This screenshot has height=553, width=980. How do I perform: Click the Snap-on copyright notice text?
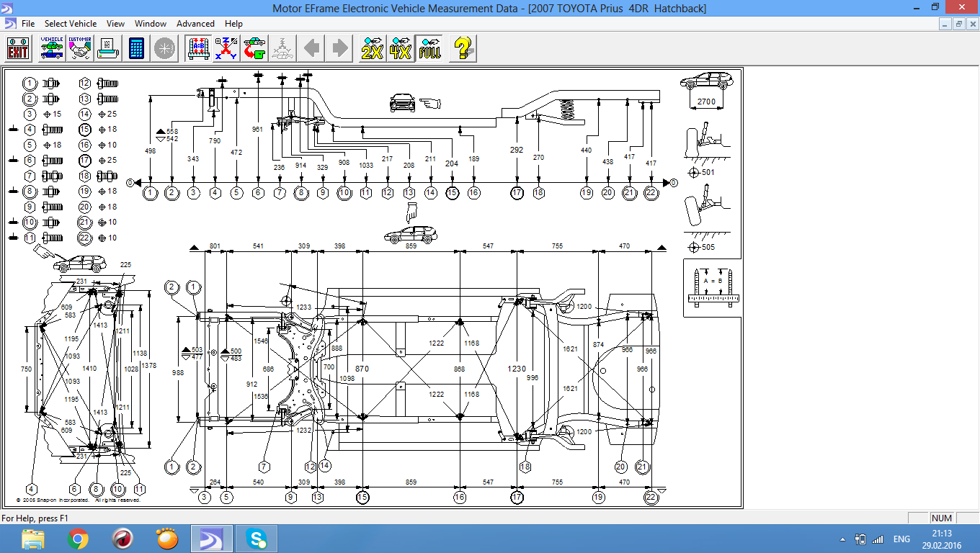tap(78, 499)
